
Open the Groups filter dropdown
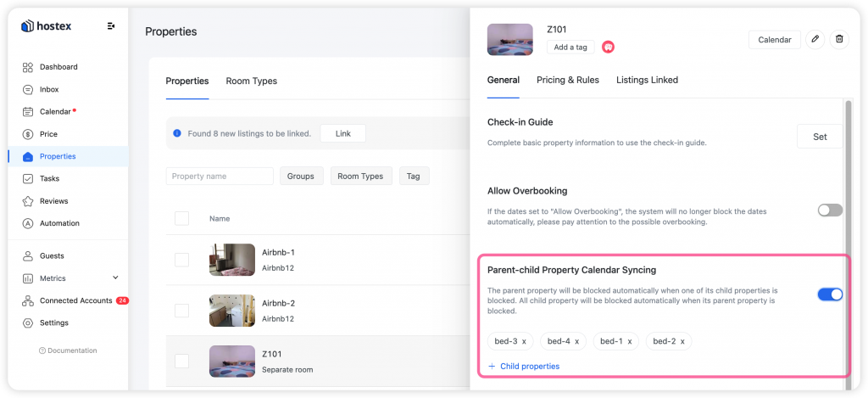302,177
